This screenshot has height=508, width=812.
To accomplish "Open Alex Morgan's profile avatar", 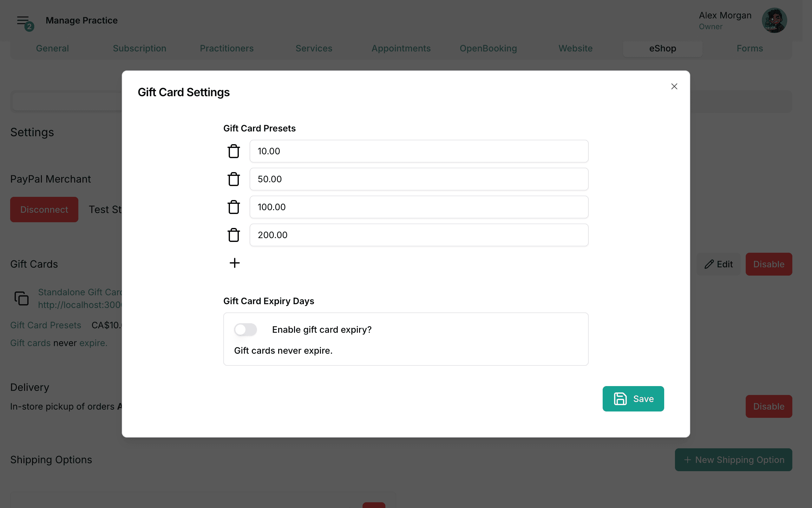I will click(774, 21).
